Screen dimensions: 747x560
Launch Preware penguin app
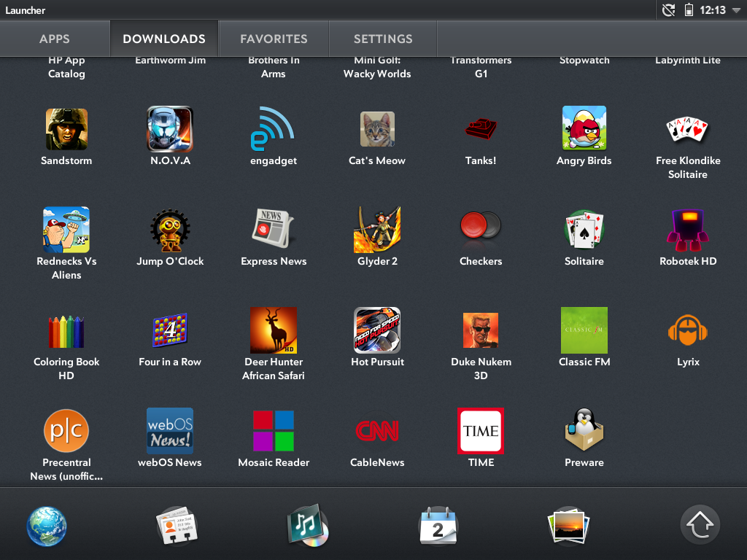point(584,429)
